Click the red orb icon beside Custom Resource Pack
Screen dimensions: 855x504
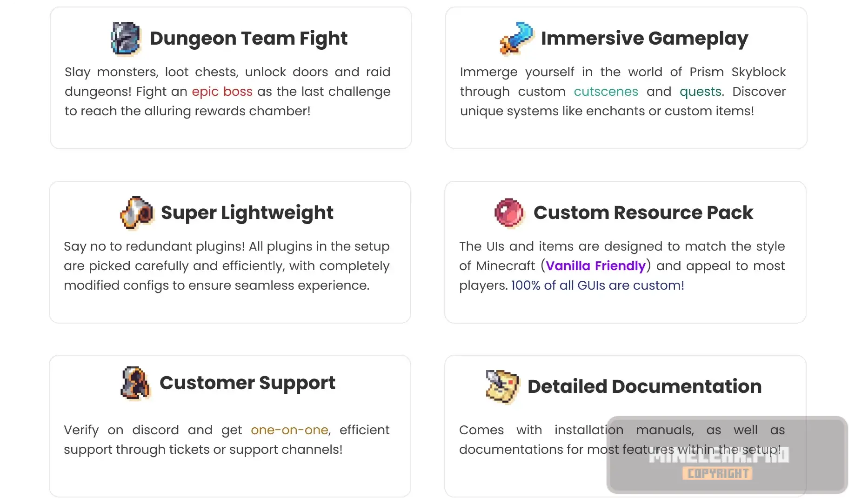pos(509,213)
